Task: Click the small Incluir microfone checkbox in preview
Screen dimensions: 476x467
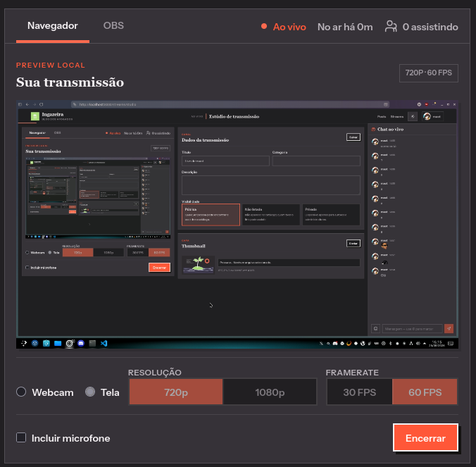Action: pyautogui.click(x=27, y=268)
